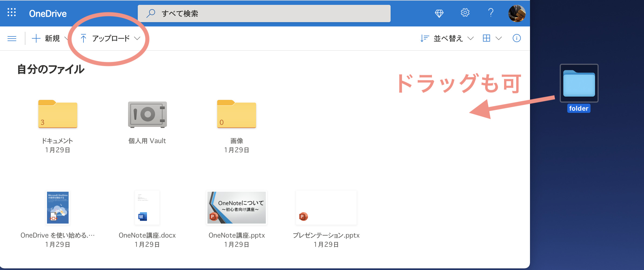
Task: Expand the view options chevron
Action: 499,39
